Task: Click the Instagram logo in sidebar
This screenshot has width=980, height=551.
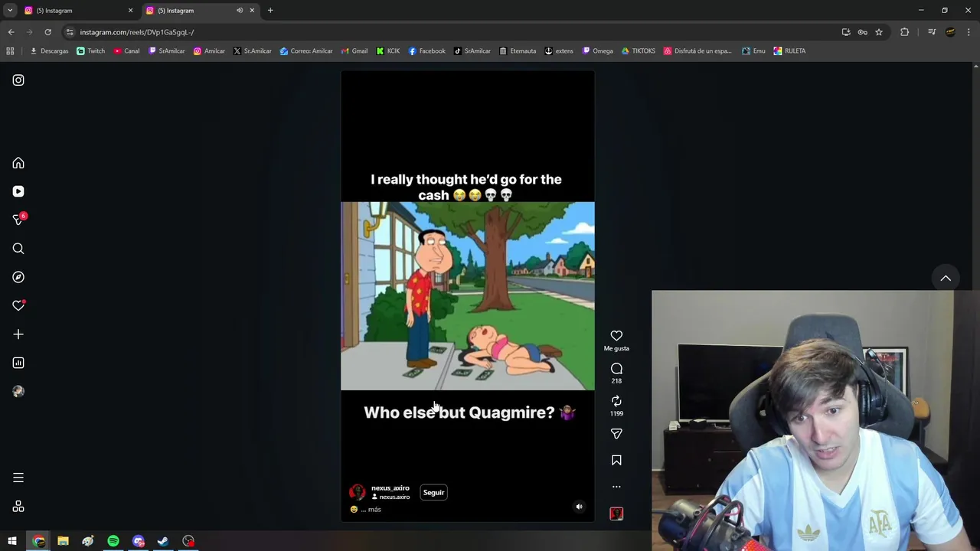Action: coord(18,80)
